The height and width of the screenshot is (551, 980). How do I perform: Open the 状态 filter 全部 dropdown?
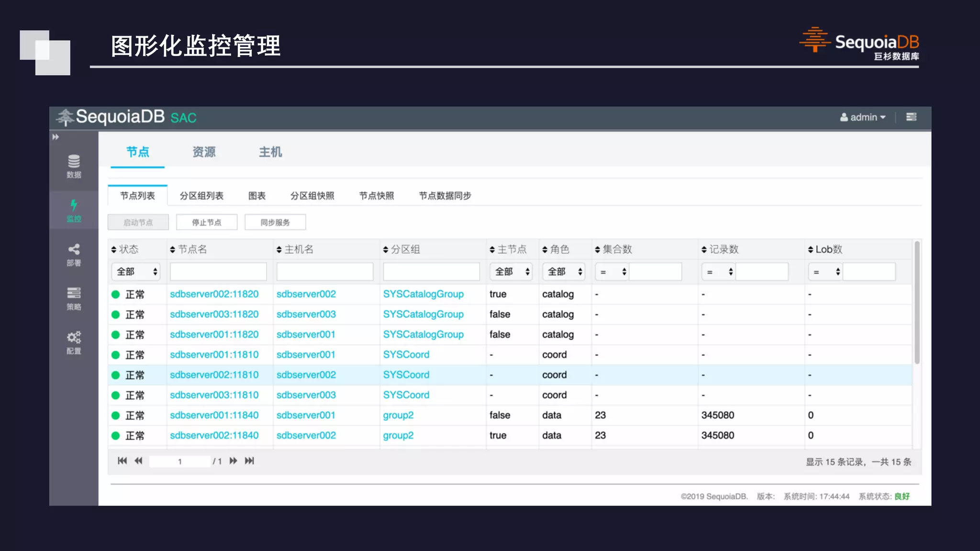136,272
